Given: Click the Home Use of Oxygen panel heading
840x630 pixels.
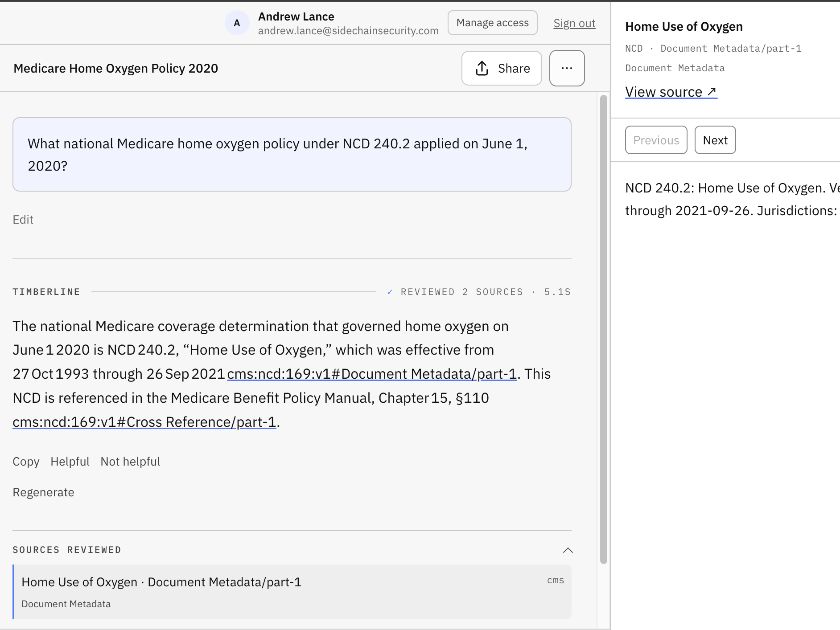Looking at the screenshot, I should click(x=684, y=27).
